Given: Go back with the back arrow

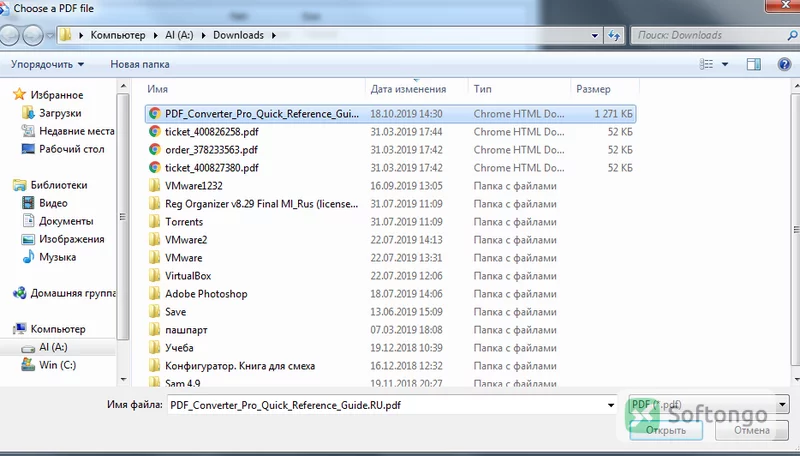Looking at the screenshot, I should click(10, 35).
